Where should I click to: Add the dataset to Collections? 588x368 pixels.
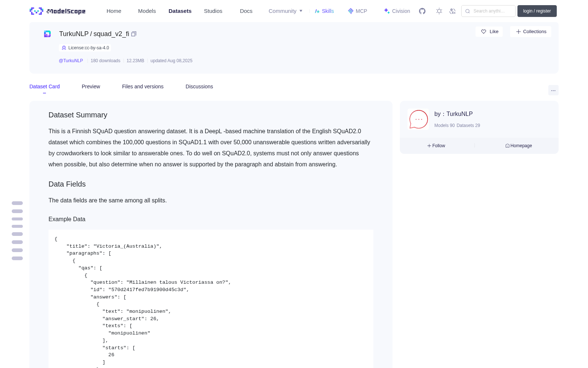(531, 32)
